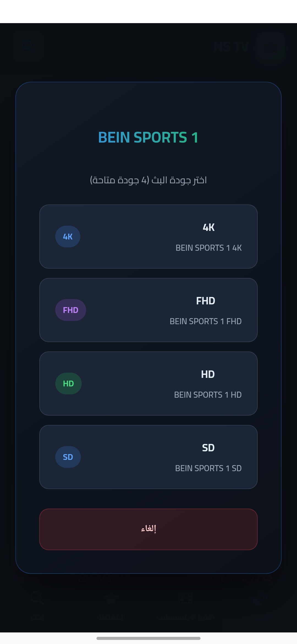Click the SD badge icon
Viewport: 297px width, 644px height.
pyautogui.click(x=68, y=457)
